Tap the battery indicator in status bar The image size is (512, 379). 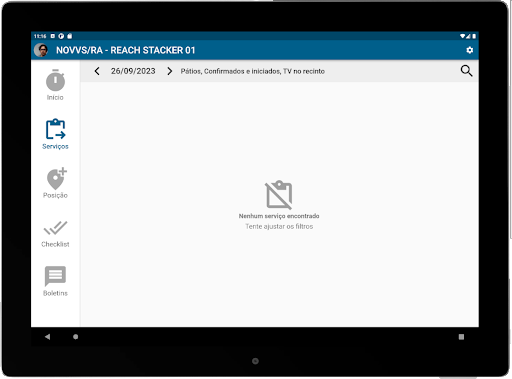(474, 36)
